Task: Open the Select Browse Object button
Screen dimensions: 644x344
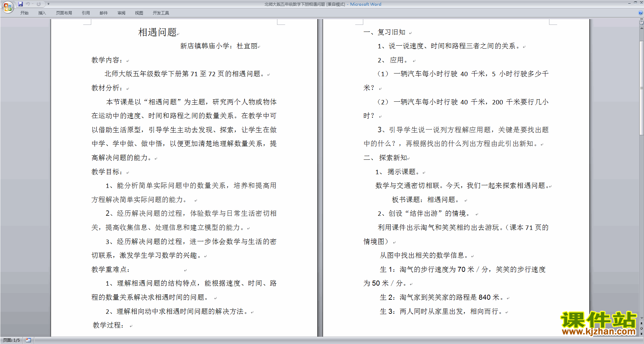Action: pyautogui.click(x=641, y=328)
